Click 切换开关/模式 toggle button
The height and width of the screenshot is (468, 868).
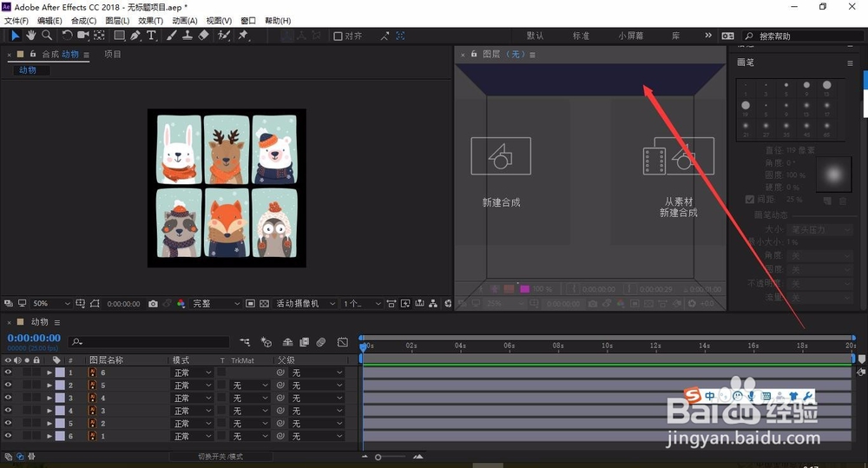click(220, 457)
